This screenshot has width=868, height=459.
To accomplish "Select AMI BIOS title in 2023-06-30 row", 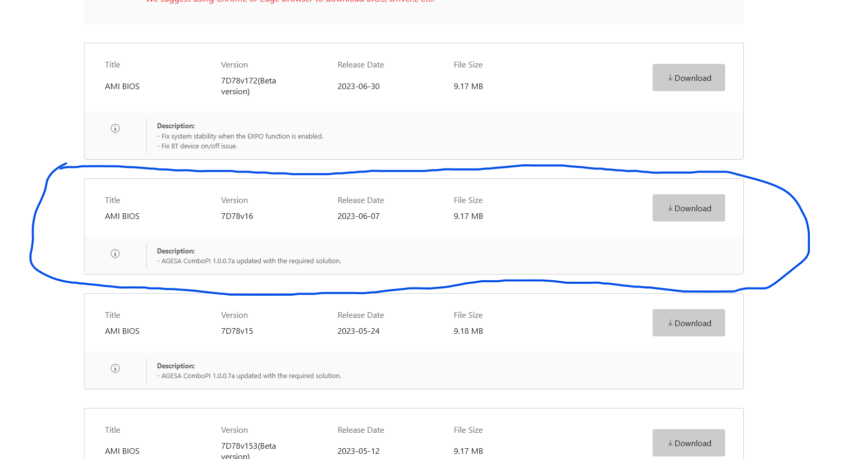I will [122, 87].
